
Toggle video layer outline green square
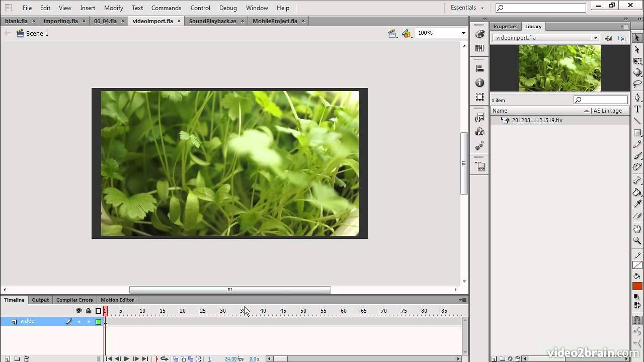tap(99, 322)
